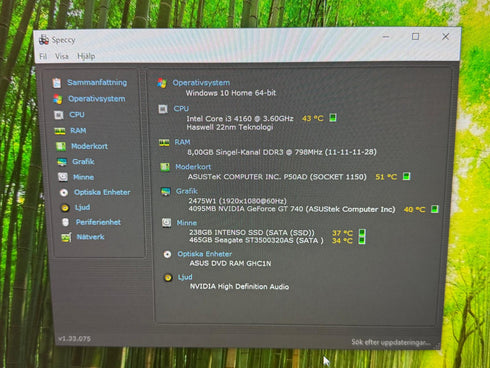The width and height of the screenshot is (490, 368).
Task: Click the GPU temperature value 40 °C
Action: [415, 209]
